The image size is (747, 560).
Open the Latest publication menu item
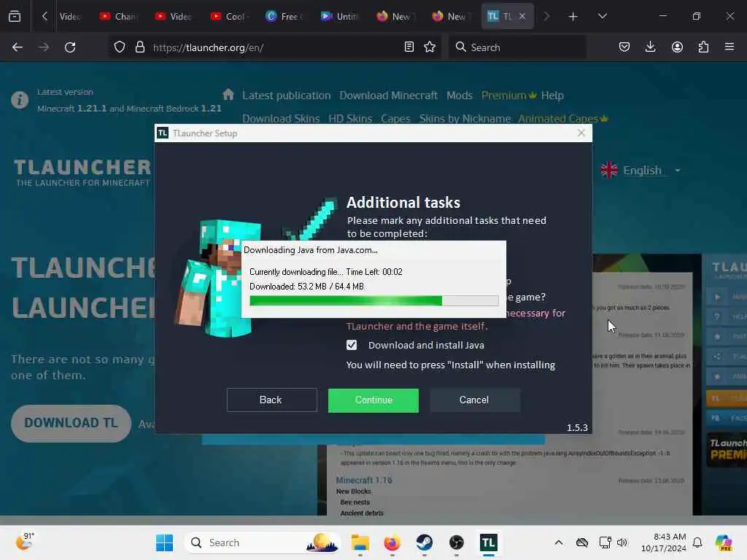[286, 96]
